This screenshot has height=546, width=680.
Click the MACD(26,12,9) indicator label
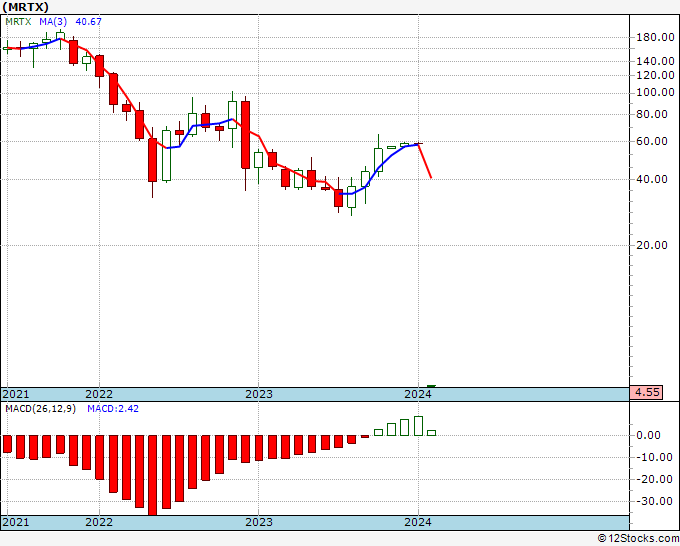click(x=40, y=409)
